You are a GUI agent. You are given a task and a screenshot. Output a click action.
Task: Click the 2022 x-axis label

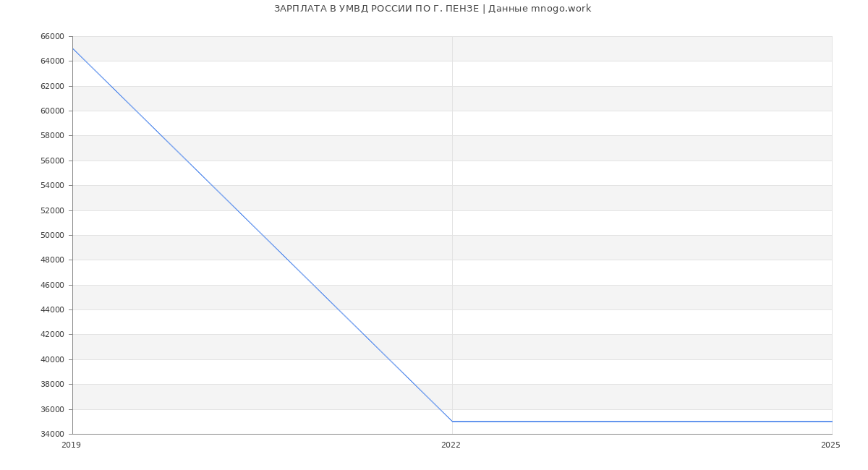click(451, 445)
